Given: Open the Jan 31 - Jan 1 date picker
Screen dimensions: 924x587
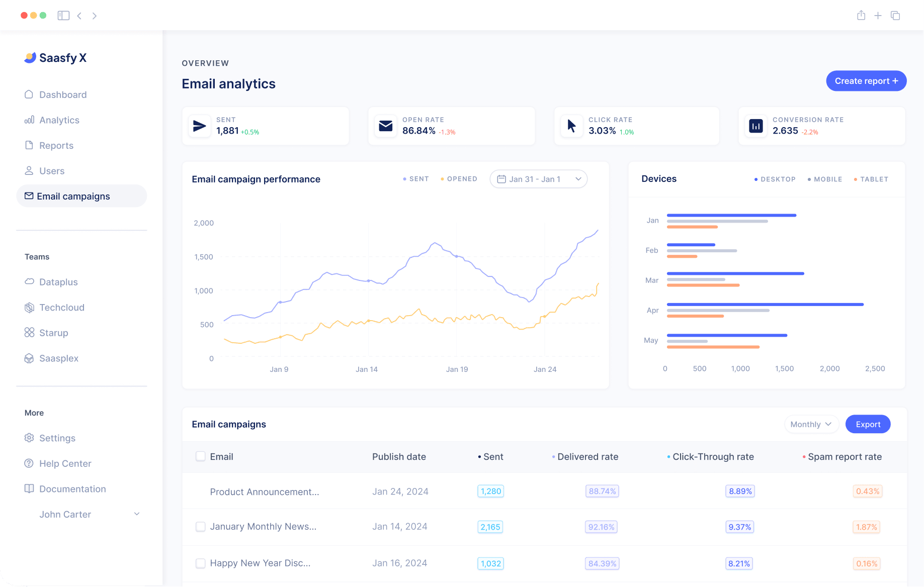Looking at the screenshot, I should (538, 179).
